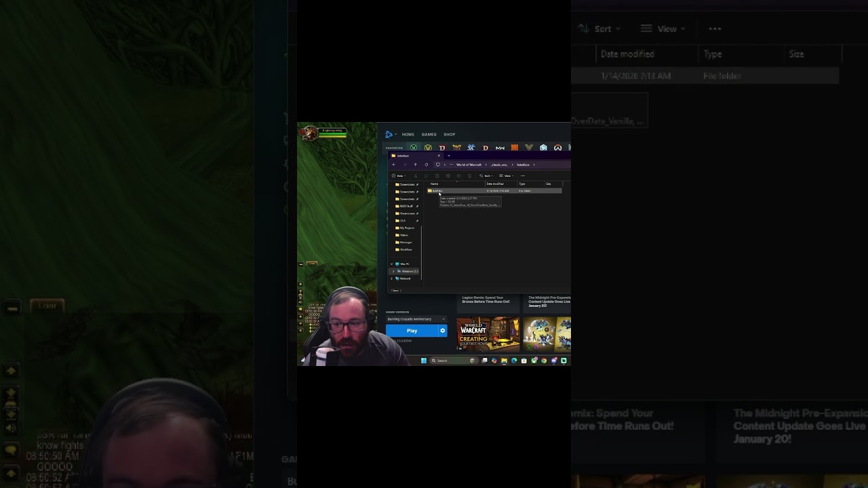Open the New dropdown in File Explorer
Screen dimensions: 868x488
point(399,176)
